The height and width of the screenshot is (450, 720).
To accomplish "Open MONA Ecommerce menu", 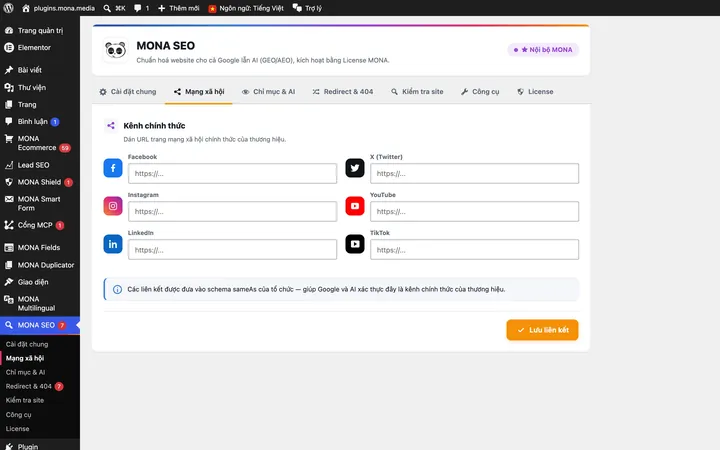I will [40, 143].
